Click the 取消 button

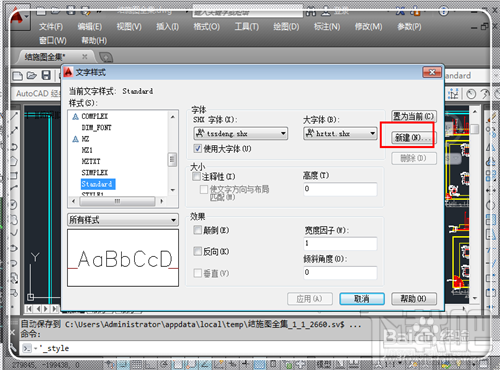[x=362, y=299]
